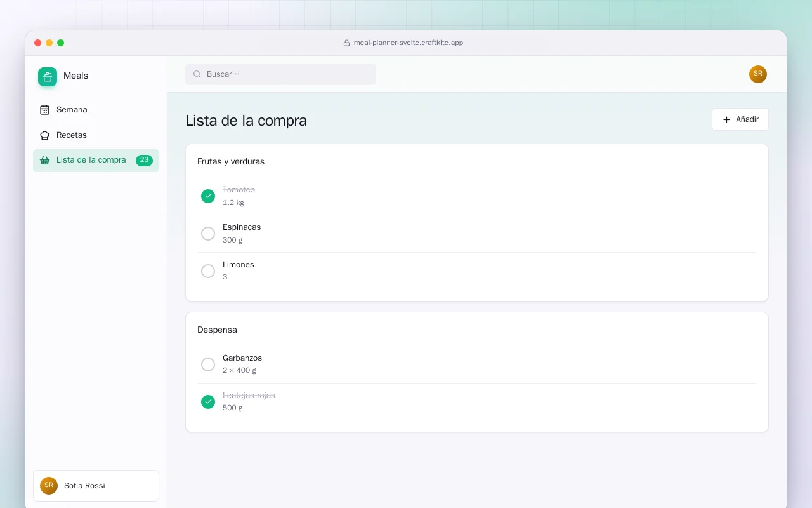The image size is (812, 508).
Task: Click the Espinacas item name
Action: pyautogui.click(x=242, y=227)
